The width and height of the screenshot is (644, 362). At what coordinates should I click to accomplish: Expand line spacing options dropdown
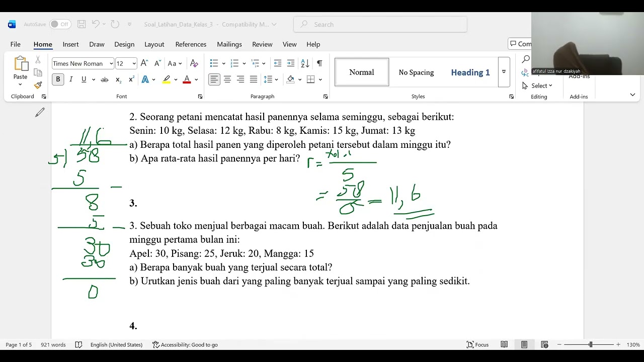click(277, 79)
